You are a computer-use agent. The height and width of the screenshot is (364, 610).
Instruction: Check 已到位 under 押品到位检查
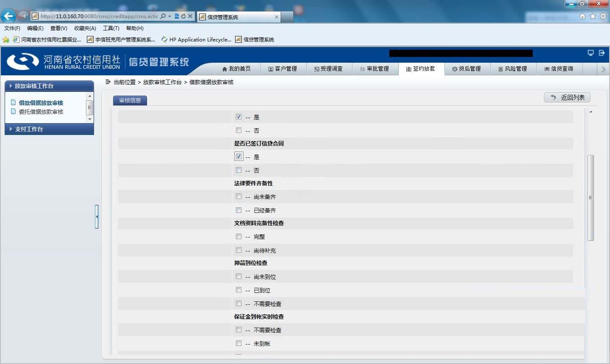pyautogui.click(x=238, y=290)
